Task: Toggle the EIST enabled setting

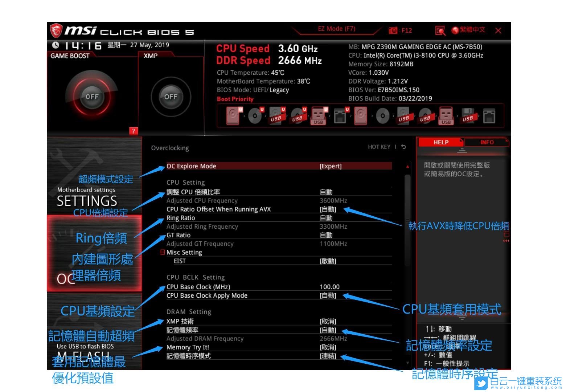Action: pos(328,261)
